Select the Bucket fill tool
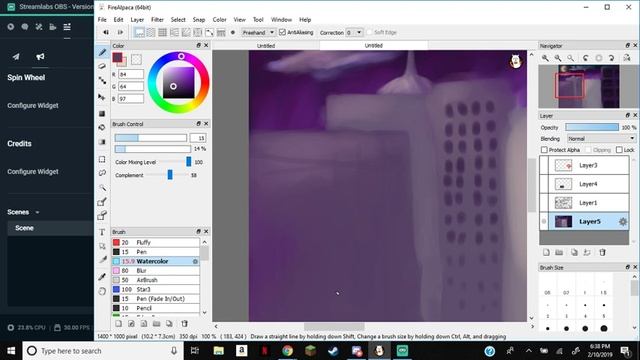This screenshot has width=640, height=360. 102,127
